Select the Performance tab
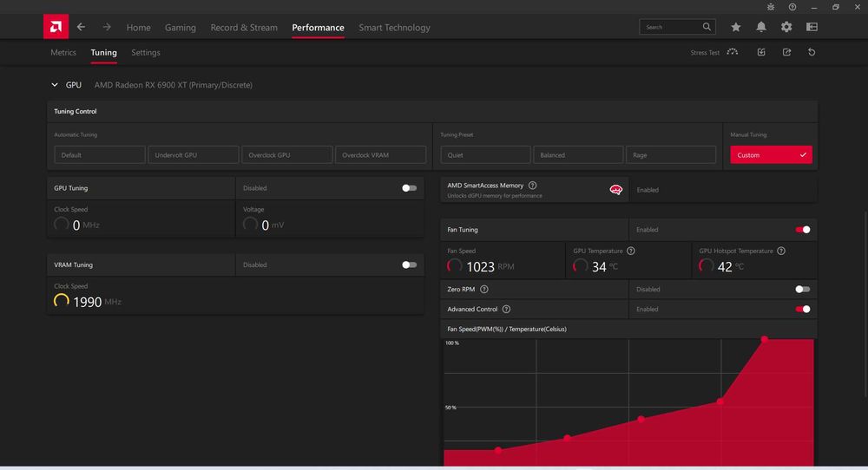The height and width of the screenshot is (470, 868). click(x=319, y=27)
